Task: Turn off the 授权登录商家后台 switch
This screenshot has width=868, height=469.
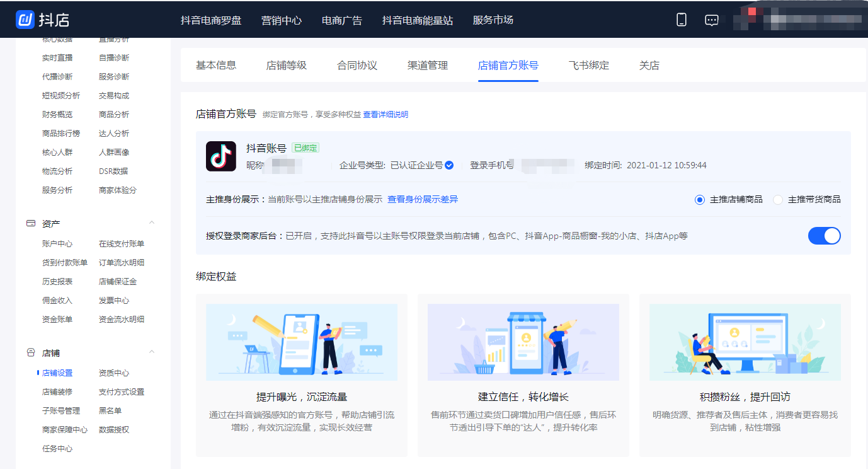Action: [x=825, y=236]
